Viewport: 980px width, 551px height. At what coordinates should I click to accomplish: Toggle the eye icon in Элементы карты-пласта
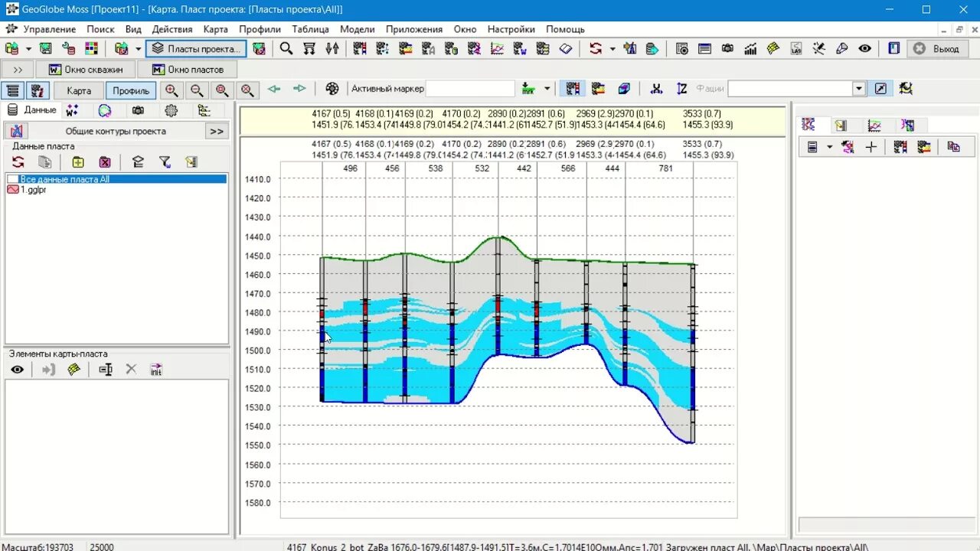tap(18, 370)
